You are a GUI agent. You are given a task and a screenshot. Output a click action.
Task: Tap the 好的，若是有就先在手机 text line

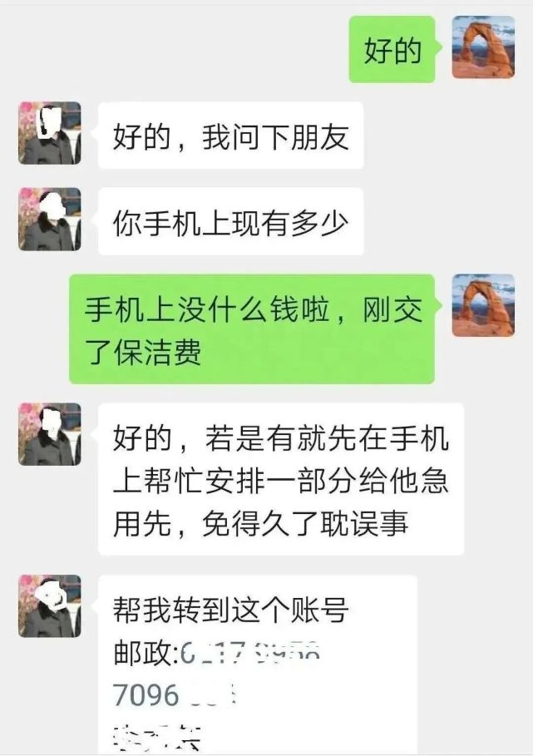coord(281,437)
